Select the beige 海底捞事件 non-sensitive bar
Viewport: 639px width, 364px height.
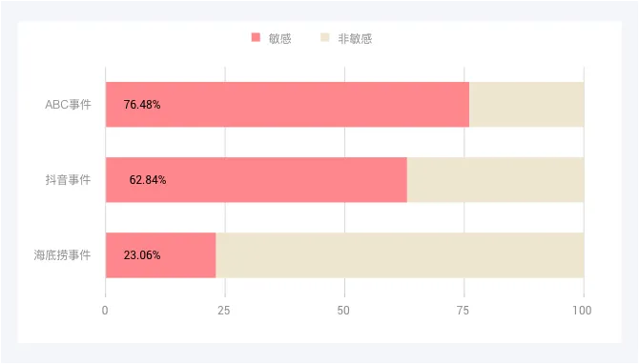point(400,255)
